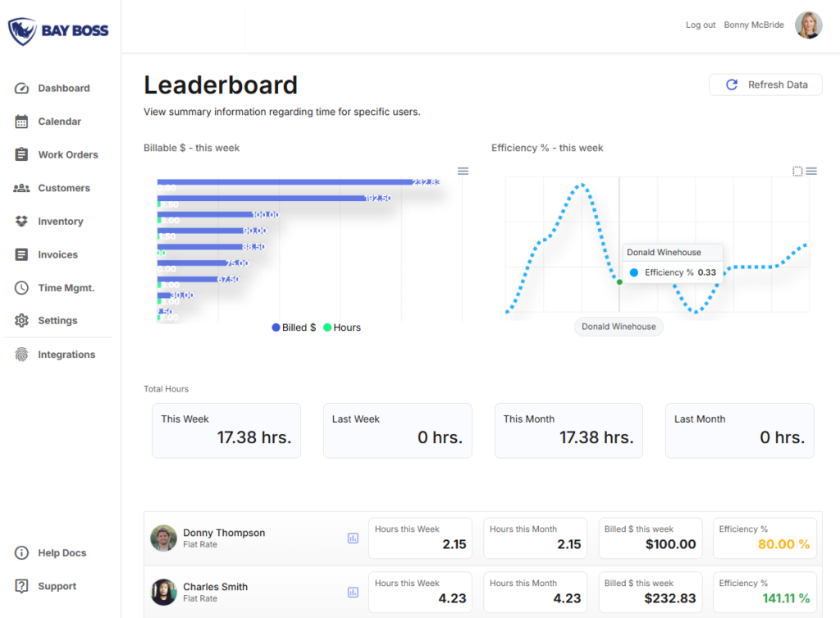Open the Dashboard speedometer icon
The height and width of the screenshot is (618, 840).
pyautogui.click(x=21, y=89)
